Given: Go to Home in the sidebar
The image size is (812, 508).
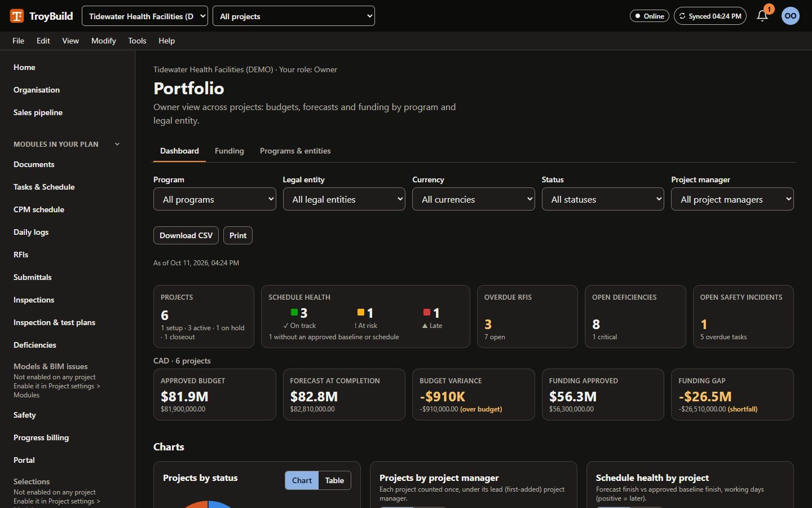Looking at the screenshot, I should tap(24, 67).
